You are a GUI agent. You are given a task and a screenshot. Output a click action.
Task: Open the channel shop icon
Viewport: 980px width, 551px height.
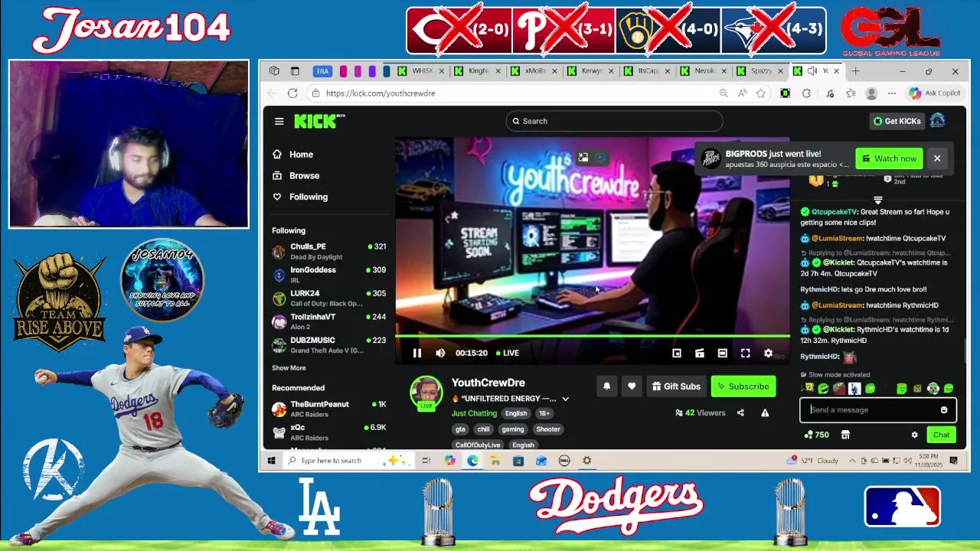845,435
